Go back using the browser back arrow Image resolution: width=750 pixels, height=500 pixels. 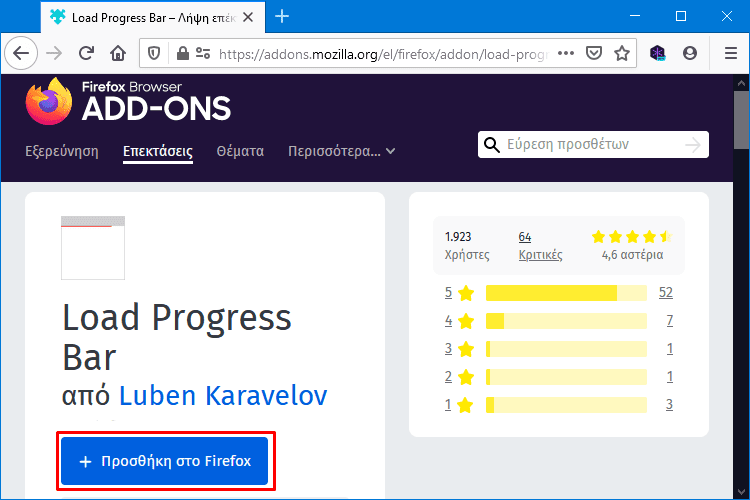tap(21, 53)
